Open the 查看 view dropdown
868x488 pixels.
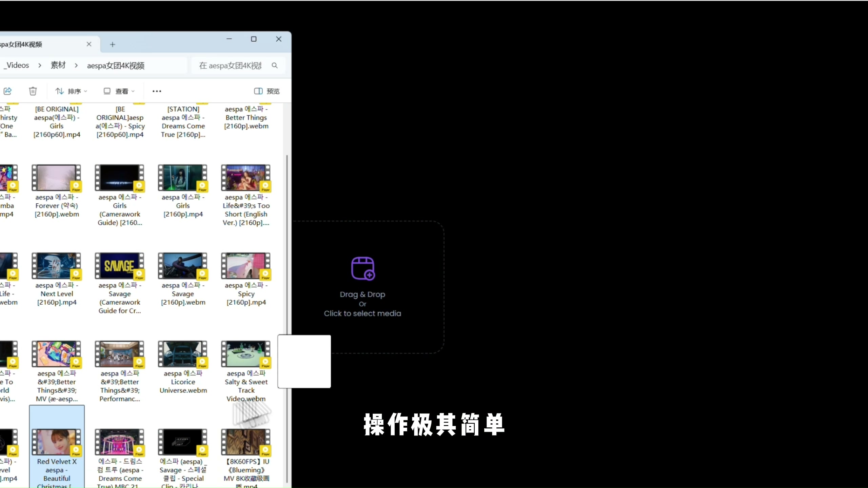click(119, 91)
